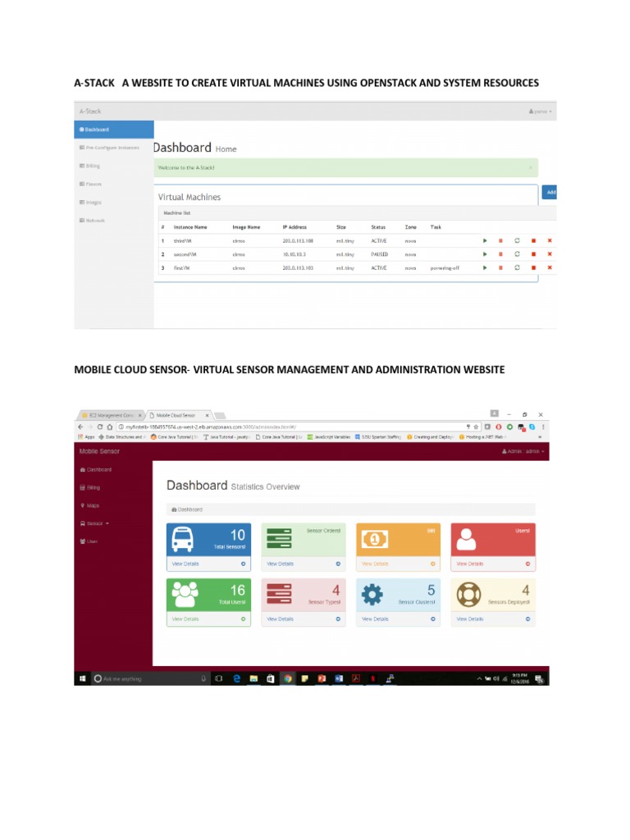630x840 pixels.
Task: Reboot secondVM using its refresh icon
Action: [517, 254]
